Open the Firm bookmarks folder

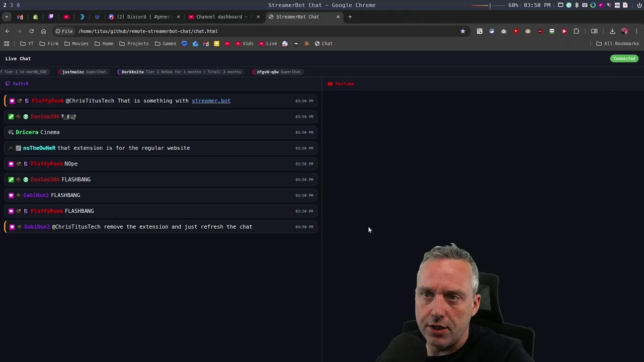49,44
